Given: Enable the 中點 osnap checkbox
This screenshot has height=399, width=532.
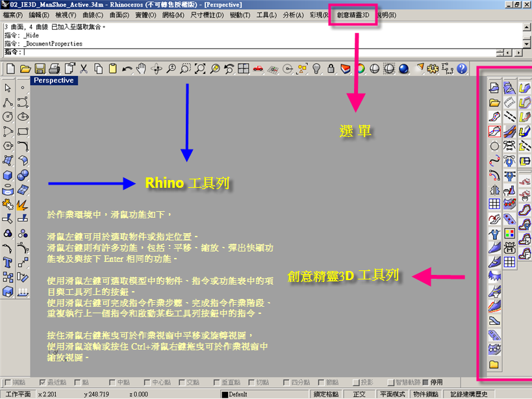Looking at the screenshot, I should (112, 383).
